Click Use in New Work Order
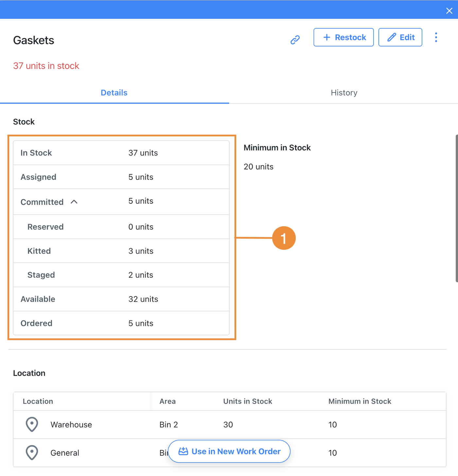 click(x=229, y=451)
